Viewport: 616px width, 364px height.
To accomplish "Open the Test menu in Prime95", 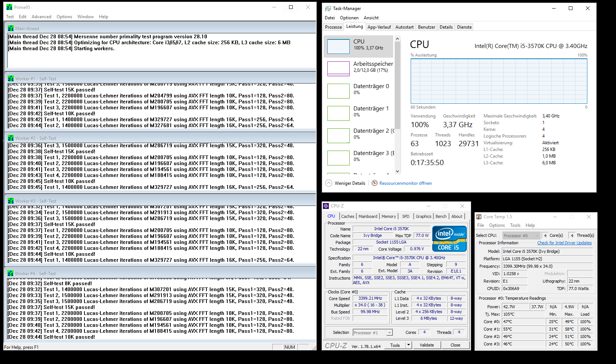I will pyautogui.click(x=10, y=17).
